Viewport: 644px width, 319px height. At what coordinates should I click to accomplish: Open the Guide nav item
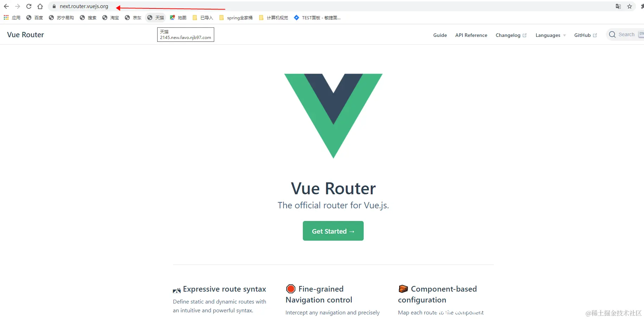click(440, 35)
